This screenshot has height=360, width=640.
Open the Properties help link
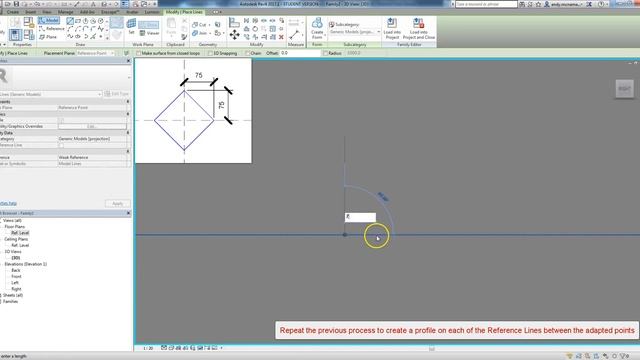coord(8,203)
